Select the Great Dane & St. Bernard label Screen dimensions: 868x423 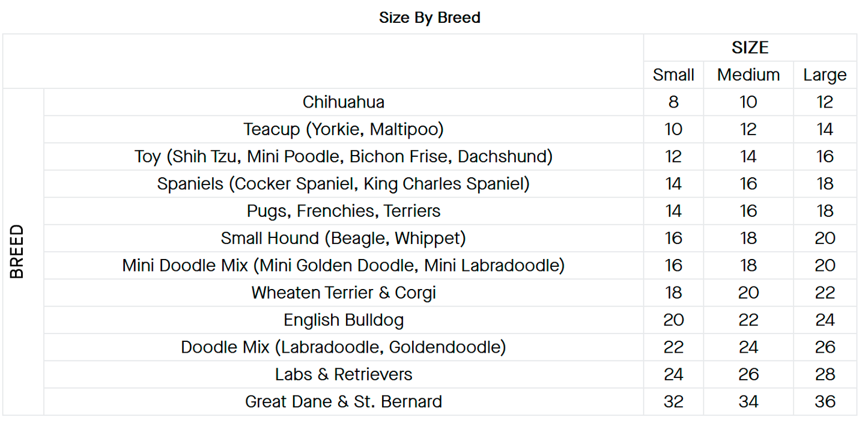tap(344, 401)
